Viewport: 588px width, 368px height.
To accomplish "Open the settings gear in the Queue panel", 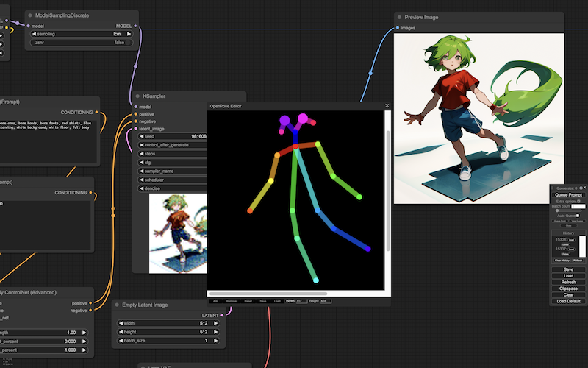I will pos(581,188).
